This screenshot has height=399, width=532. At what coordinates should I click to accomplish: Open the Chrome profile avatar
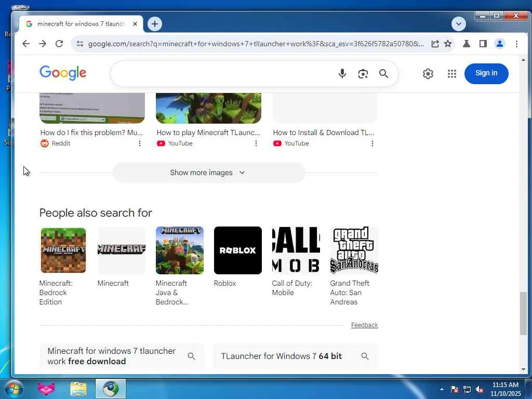pos(500,44)
